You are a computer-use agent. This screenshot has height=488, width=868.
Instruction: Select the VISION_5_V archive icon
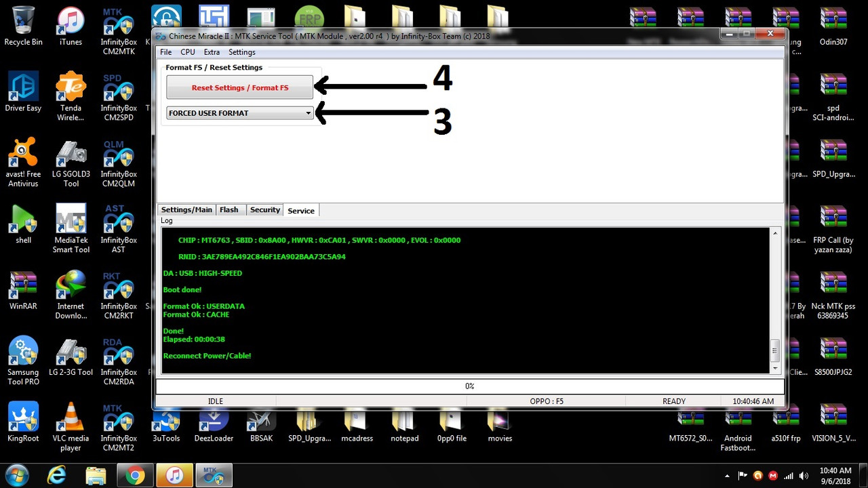tap(833, 423)
